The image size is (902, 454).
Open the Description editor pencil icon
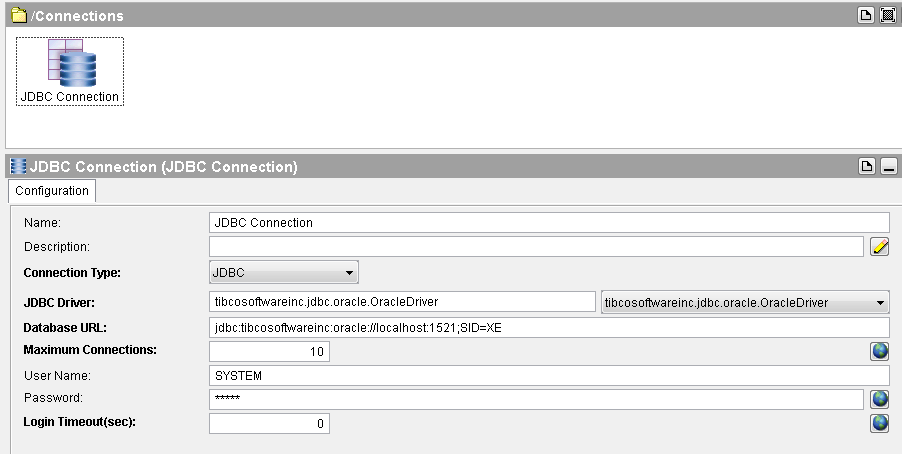point(880,246)
